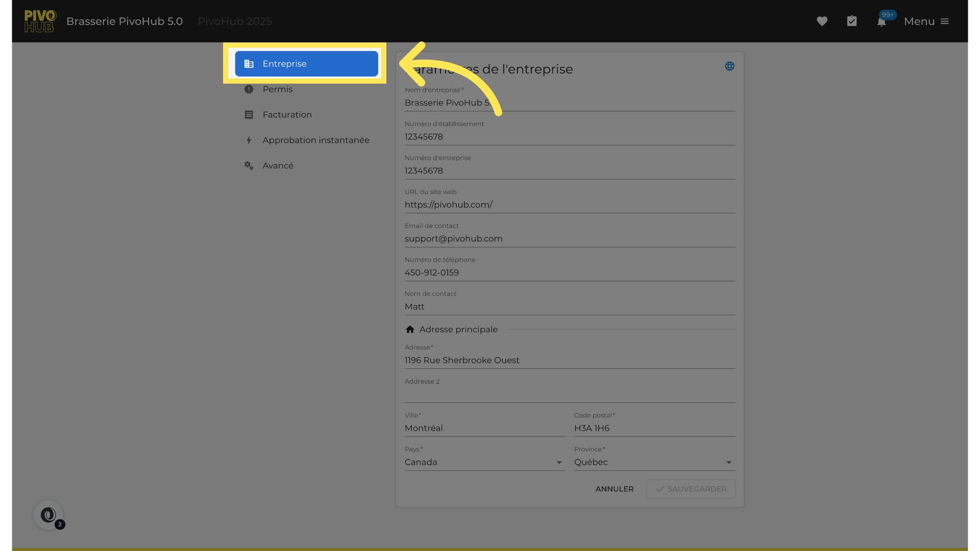Click the ANNULER button
Screen dimensions: 980x551
click(615, 489)
